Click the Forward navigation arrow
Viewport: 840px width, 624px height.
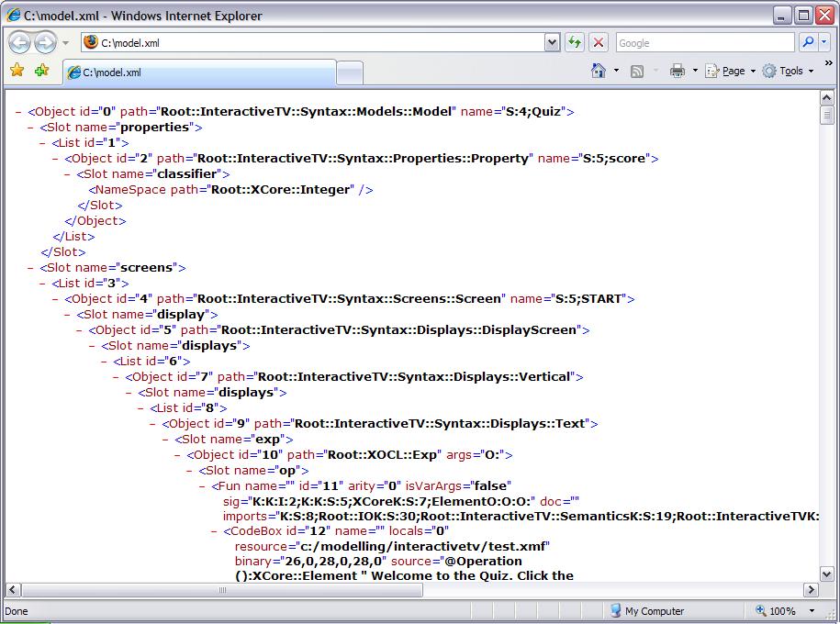coord(46,42)
